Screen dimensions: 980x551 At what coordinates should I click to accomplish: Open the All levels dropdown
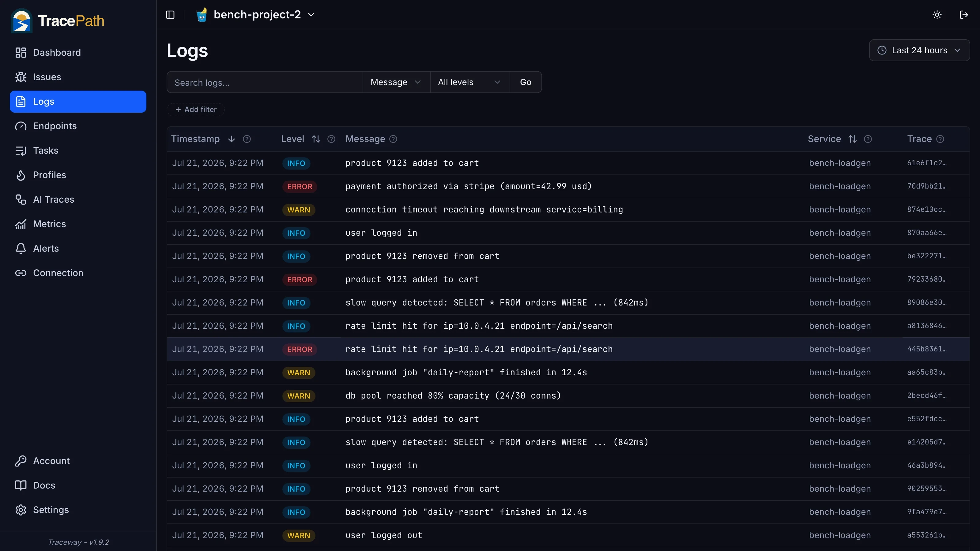tap(469, 82)
